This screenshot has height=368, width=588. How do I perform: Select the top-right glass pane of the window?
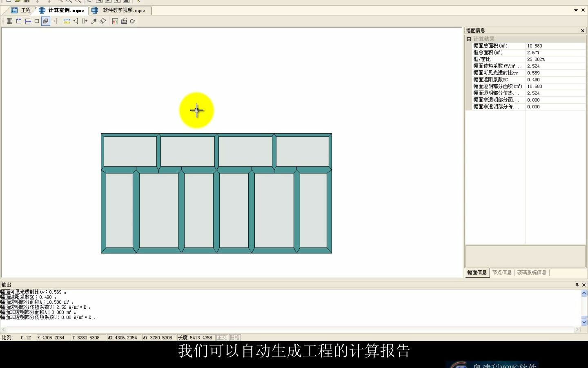tap(303, 151)
